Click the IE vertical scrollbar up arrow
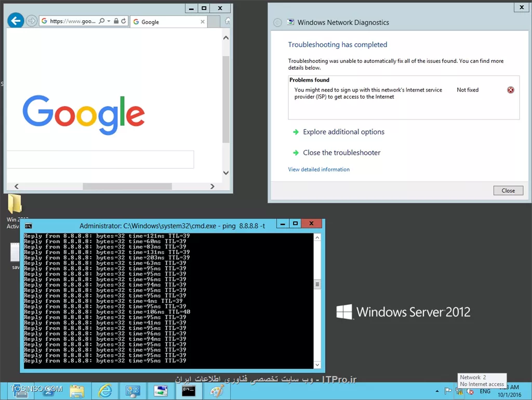The width and height of the screenshot is (532, 400). pos(226,37)
